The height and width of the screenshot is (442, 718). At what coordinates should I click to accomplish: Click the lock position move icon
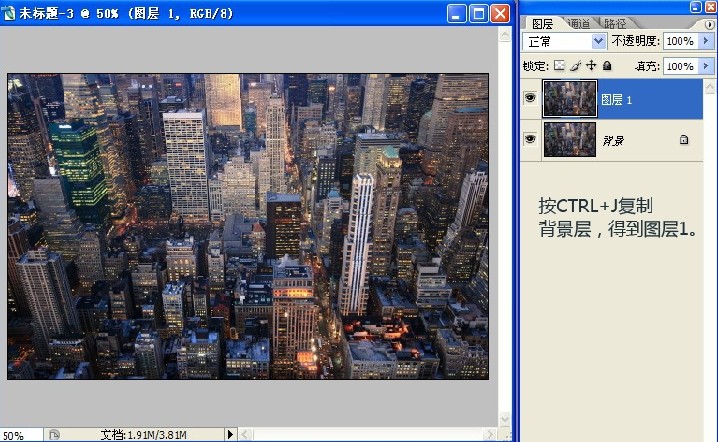click(x=591, y=66)
